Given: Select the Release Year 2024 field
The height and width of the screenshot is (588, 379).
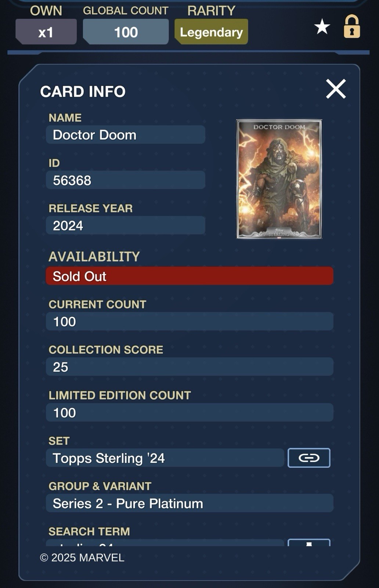Looking at the screenshot, I should [126, 225].
